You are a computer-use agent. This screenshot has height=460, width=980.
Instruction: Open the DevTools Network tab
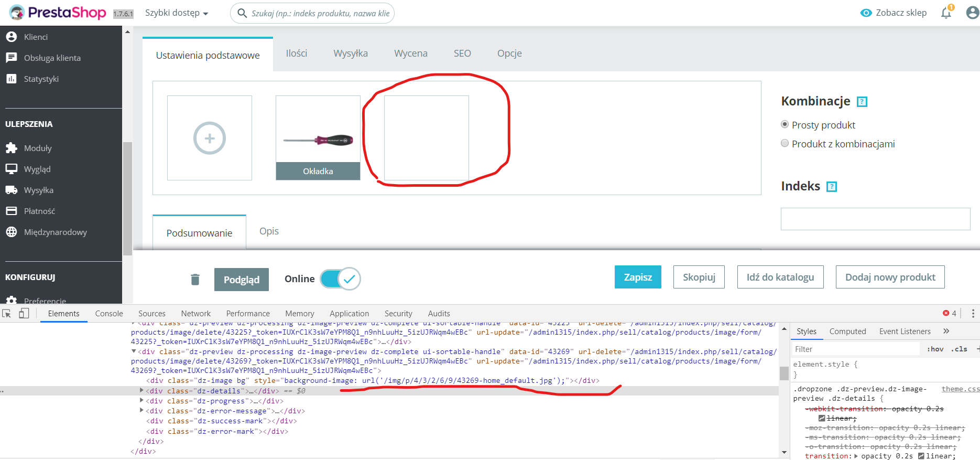[196, 314]
